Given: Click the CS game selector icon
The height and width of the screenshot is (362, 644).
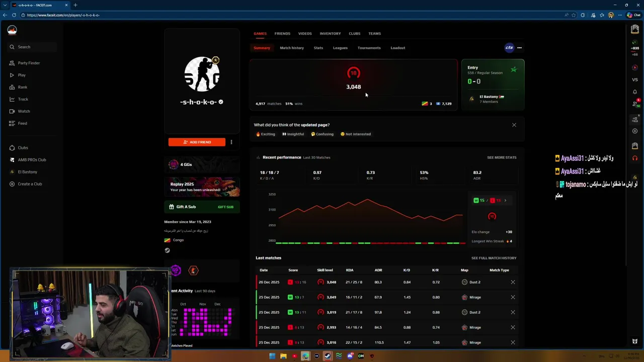Looking at the screenshot, I should [509, 48].
